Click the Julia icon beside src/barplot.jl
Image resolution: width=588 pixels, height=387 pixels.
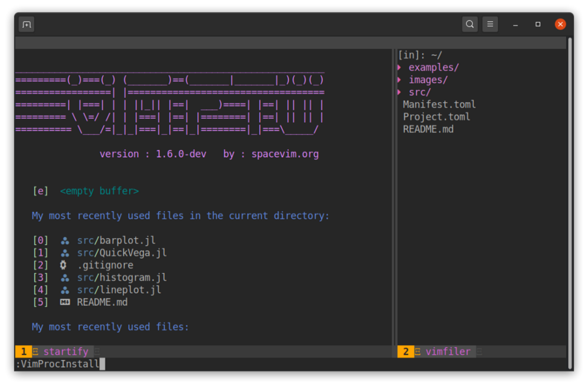tap(65, 240)
